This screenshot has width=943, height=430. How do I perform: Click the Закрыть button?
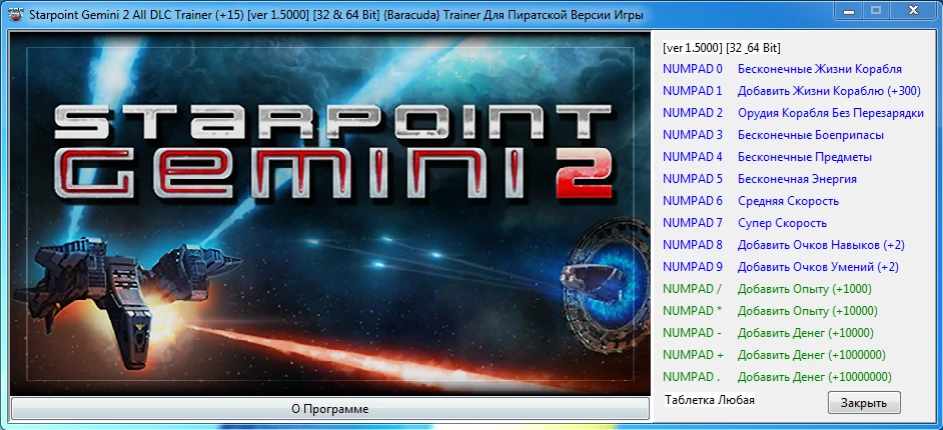(x=864, y=403)
